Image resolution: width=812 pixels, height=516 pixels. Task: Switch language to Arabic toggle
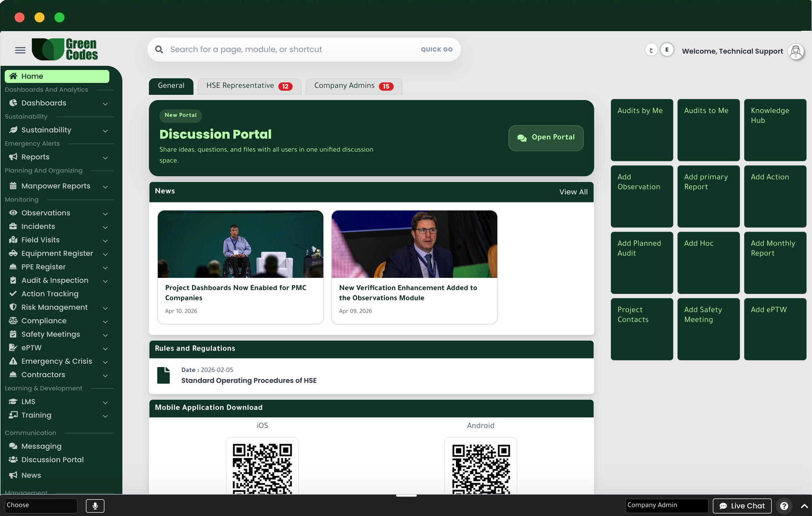coord(651,50)
